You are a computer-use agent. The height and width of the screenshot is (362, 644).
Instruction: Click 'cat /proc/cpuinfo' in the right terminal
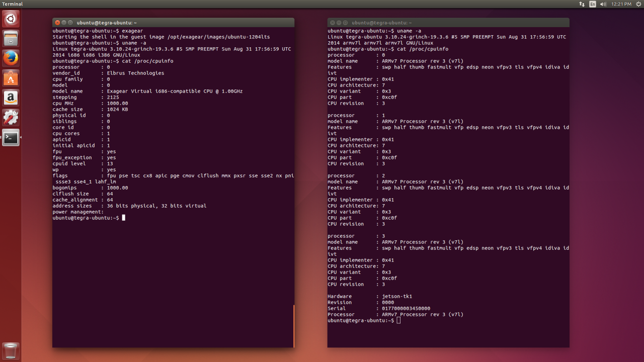tap(423, 49)
